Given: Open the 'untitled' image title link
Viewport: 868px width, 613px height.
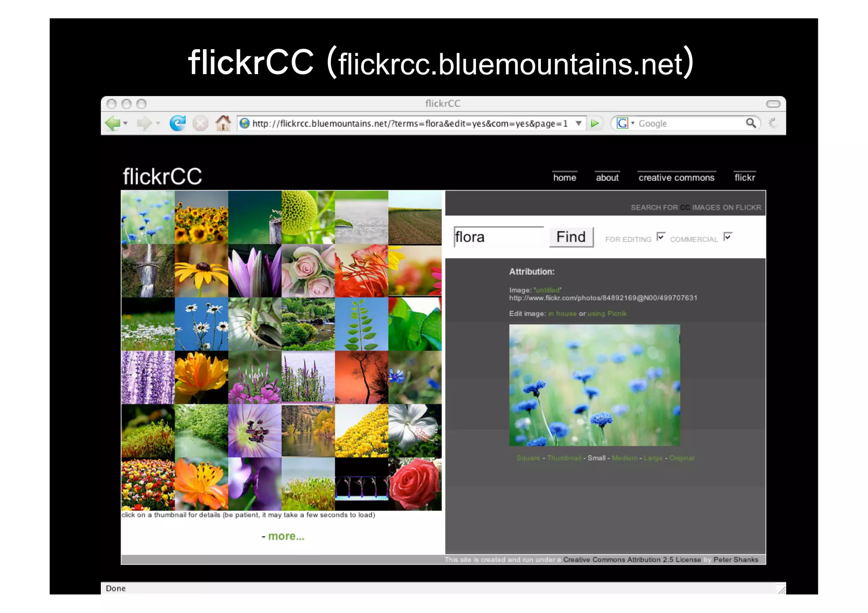Looking at the screenshot, I should pyautogui.click(x=548, y=290).
